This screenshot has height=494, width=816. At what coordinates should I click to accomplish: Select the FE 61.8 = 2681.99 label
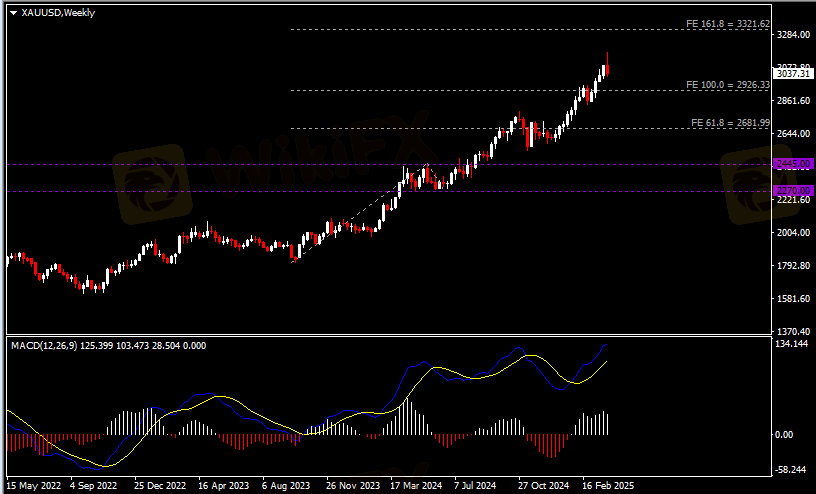(730, 122)
